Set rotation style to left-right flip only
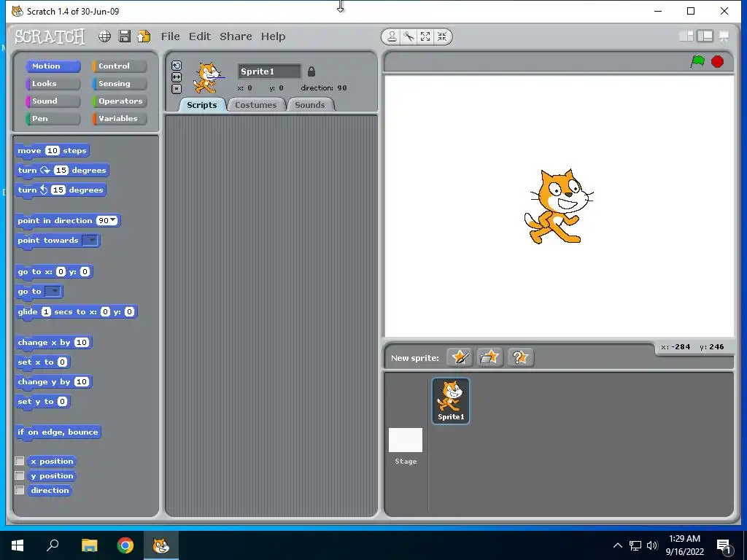The height and width of the screenshot is (560, 747). (177, 77)
